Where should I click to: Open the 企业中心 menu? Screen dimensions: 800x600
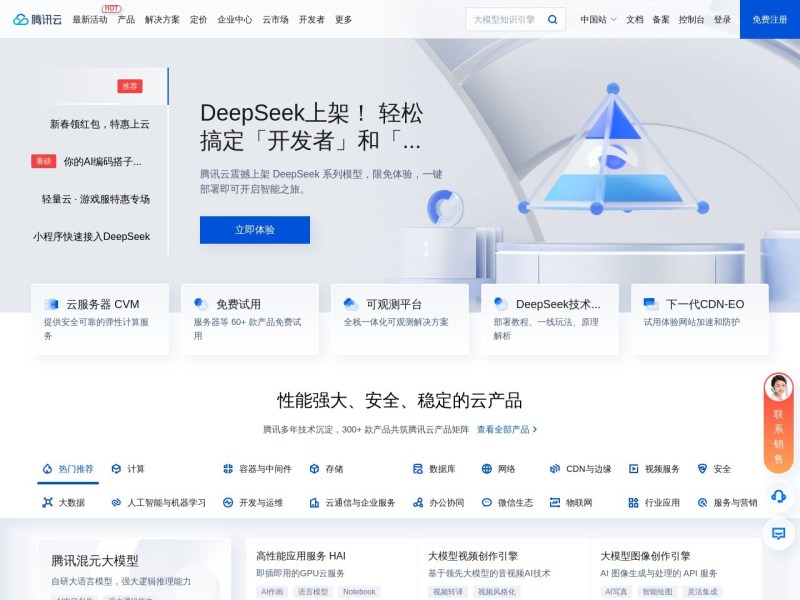[235, 19]
